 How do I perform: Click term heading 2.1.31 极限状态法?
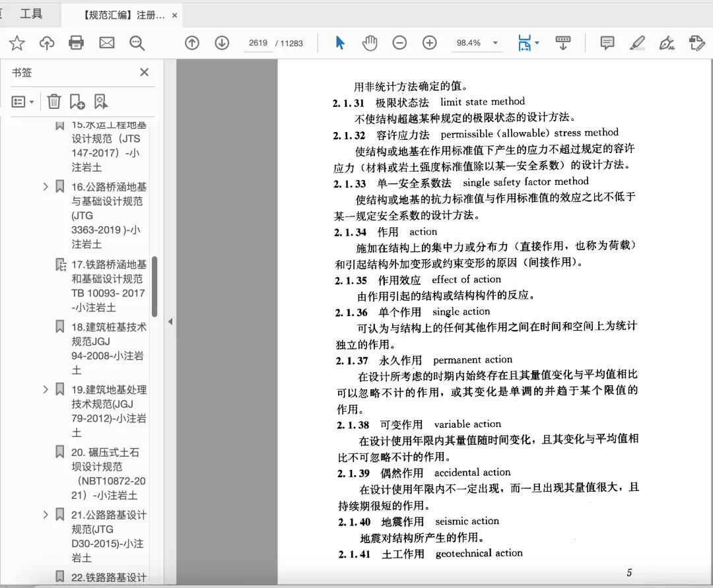point(428,102)
